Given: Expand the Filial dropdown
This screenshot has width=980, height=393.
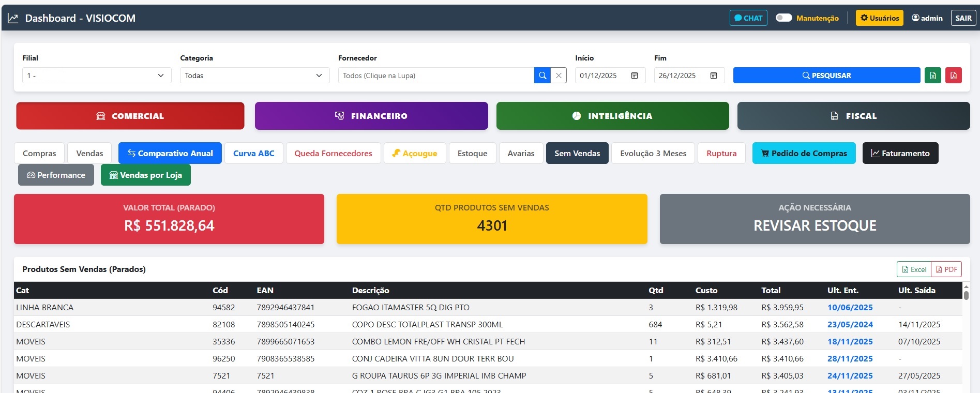Looking at the screenshot, I should tap(96, 75).
